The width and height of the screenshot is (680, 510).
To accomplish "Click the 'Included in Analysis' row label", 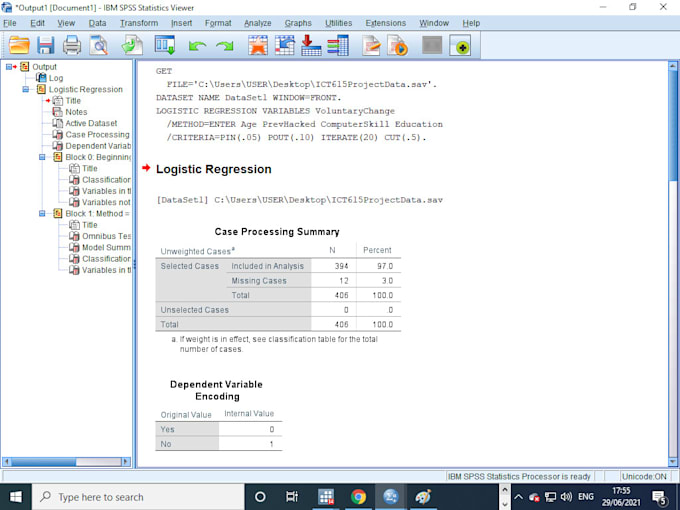I will 268,266.
